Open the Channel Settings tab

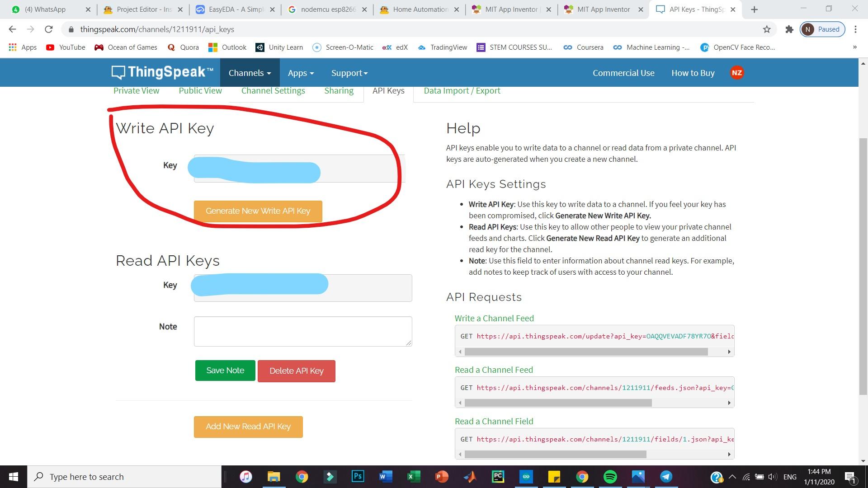[273, 91]
